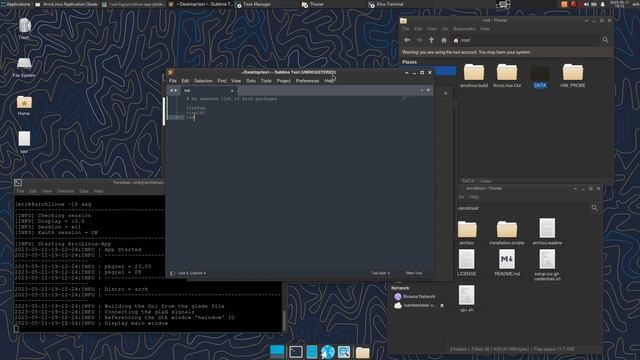The image size is (640, 360).
Task: Open Edit menu in root Thunar window
Action: coord(418,29)
